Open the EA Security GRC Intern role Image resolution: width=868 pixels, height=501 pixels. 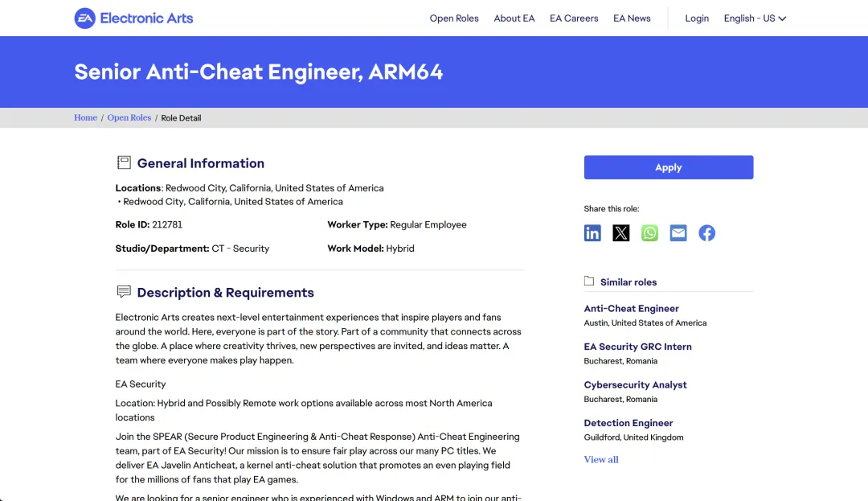click(x=637, y=347)
